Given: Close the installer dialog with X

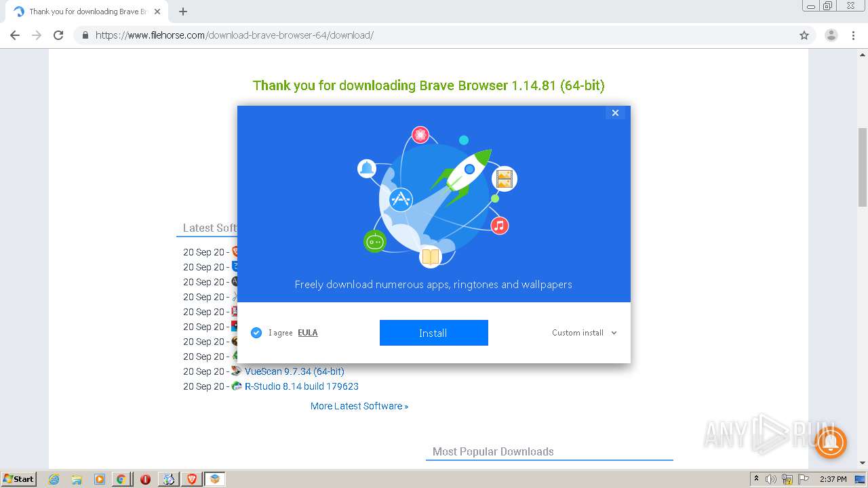Looking at the screenshot, I should pyautogui.click(x=615, y=113).
